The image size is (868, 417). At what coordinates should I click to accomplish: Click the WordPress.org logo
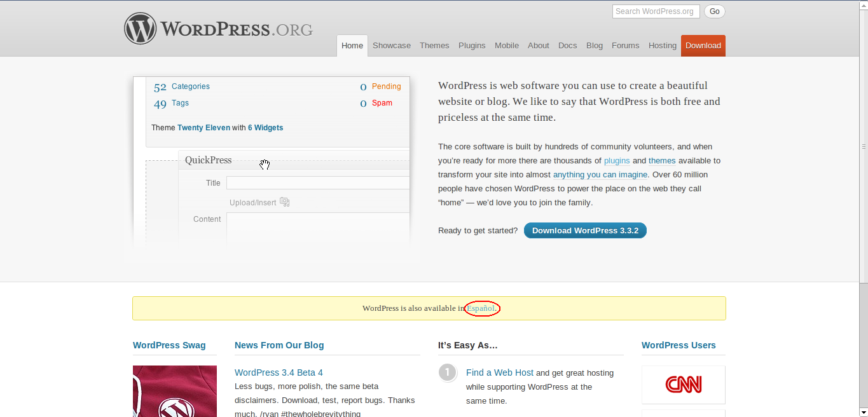coord(219,29)
